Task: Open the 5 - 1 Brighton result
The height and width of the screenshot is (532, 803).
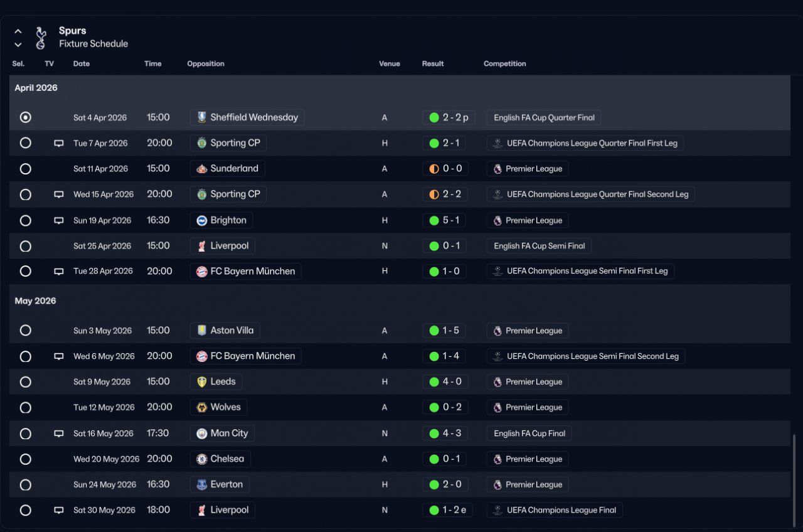Action: tap(445, 220)
